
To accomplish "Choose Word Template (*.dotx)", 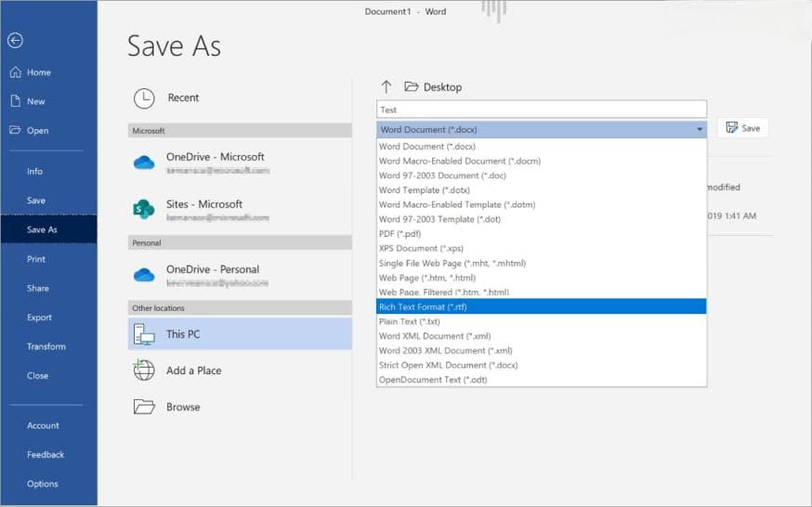I will [x=542, y=189].
